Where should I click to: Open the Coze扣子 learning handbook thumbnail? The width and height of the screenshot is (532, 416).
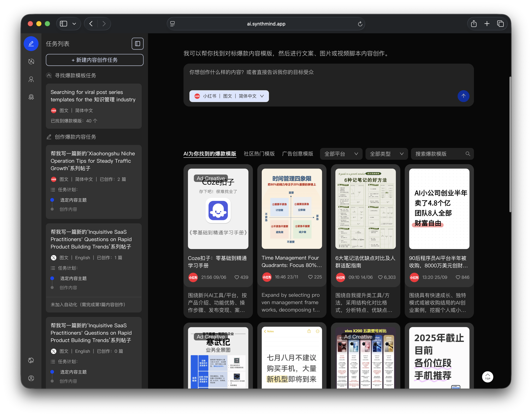[218, 209]
